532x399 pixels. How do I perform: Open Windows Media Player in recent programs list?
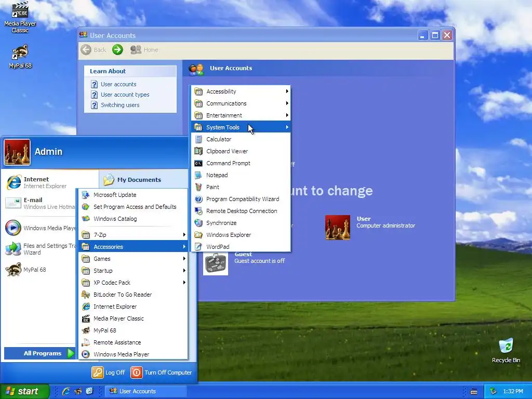(40, 228)
